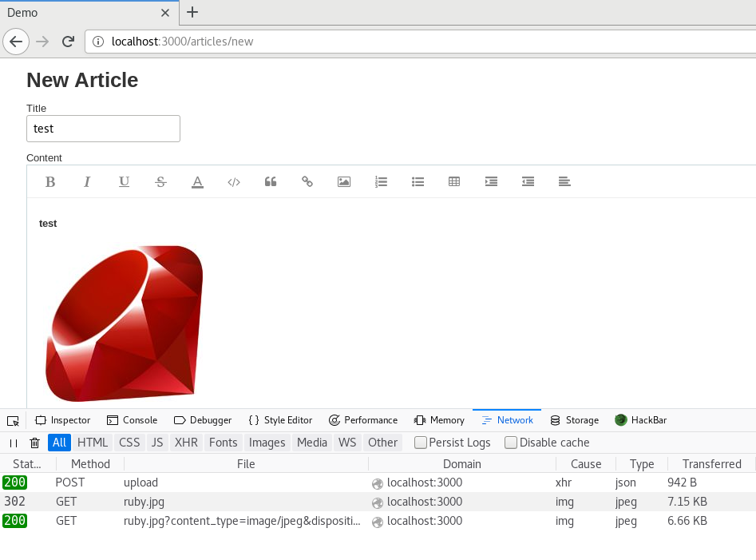Screen dimensions: 756x560
Task: Enable the Persist Logs checkbox
Action: click(x=421, y=443)
